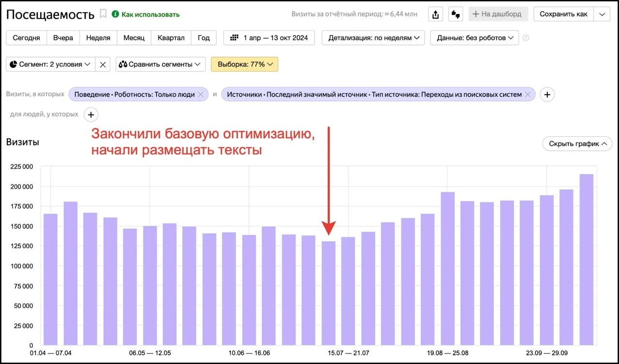Image resolution: width=619 pixels, height=364 pixels.
Task: Open Сегмент: 2 условия dropdown
Action: [x=50, y=64]
